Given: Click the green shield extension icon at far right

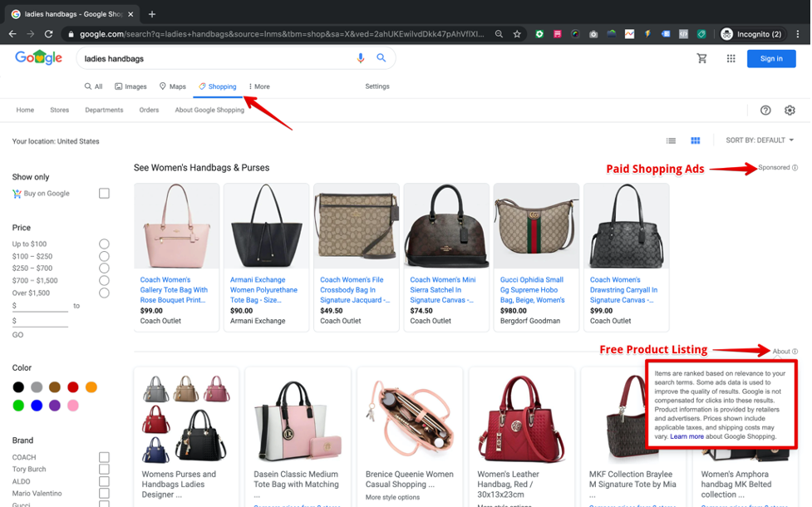Looking at the screenshot, I should (701, 34).
